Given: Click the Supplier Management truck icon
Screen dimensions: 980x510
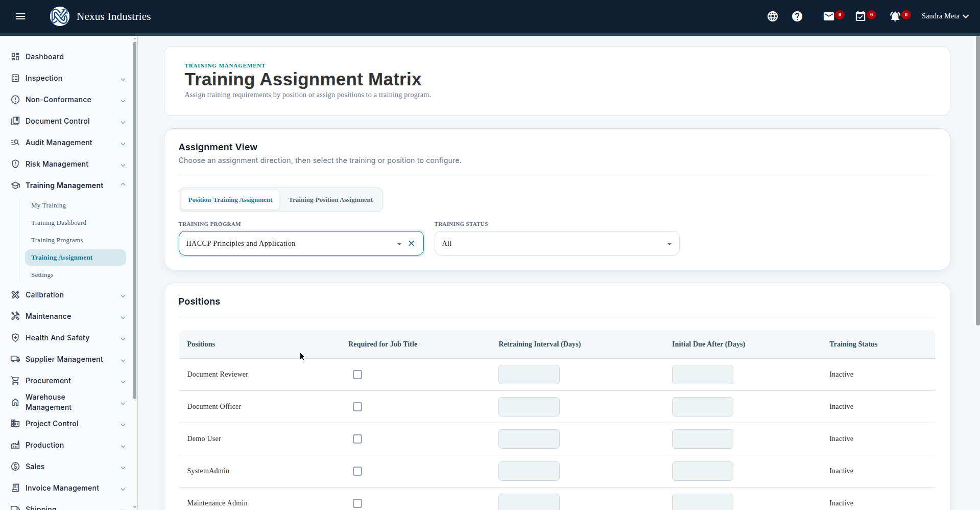Looking at the screenshot, I should (15, 359).
